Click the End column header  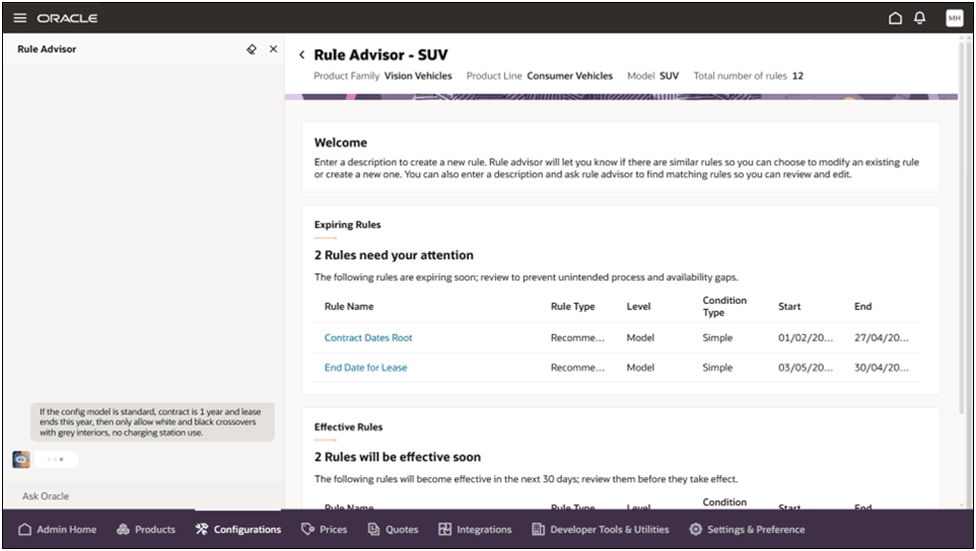click(863, 306)
